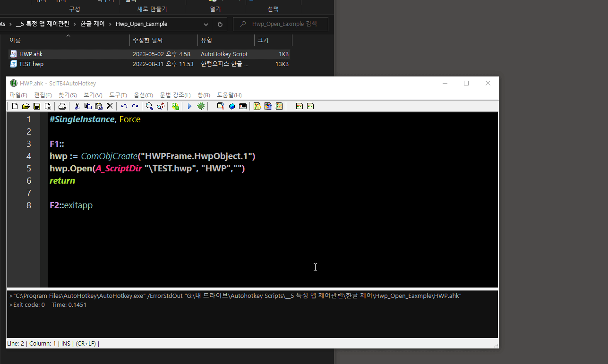608x364 pixels.
Task: Click the Exit code output line
Action: pyautogui.click(x=48, y=305)
